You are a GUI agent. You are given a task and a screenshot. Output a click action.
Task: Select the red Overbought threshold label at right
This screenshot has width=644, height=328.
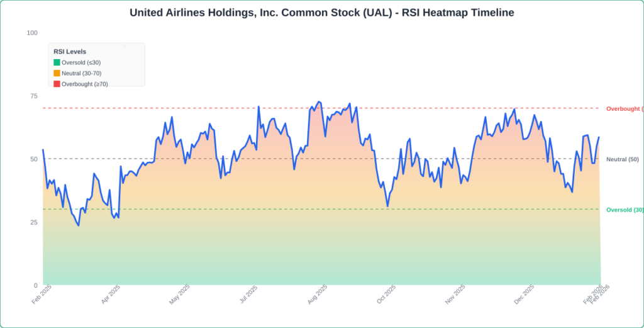(625, 109)
